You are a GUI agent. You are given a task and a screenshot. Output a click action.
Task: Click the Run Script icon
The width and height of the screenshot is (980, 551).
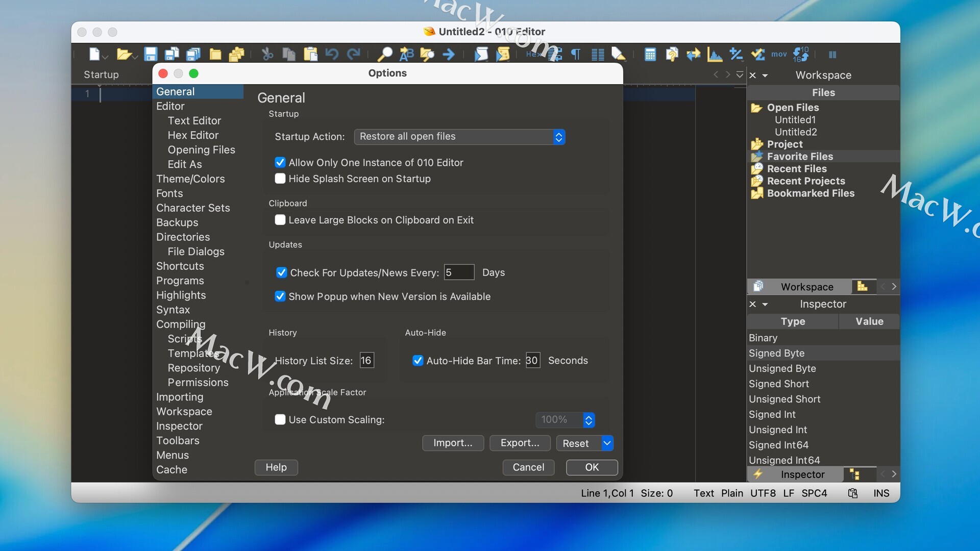481,54
